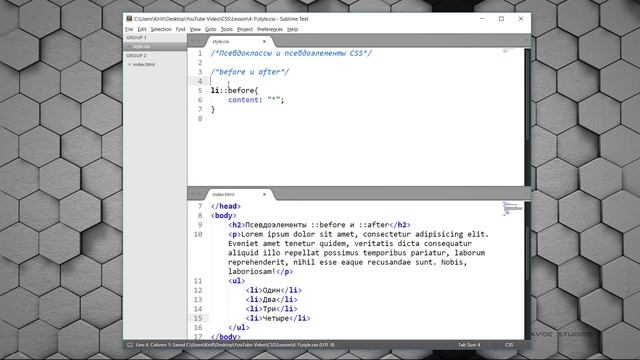Viewport: 640px width, 360px height.
Task: Open the File menu
Action: click(129, 29)
